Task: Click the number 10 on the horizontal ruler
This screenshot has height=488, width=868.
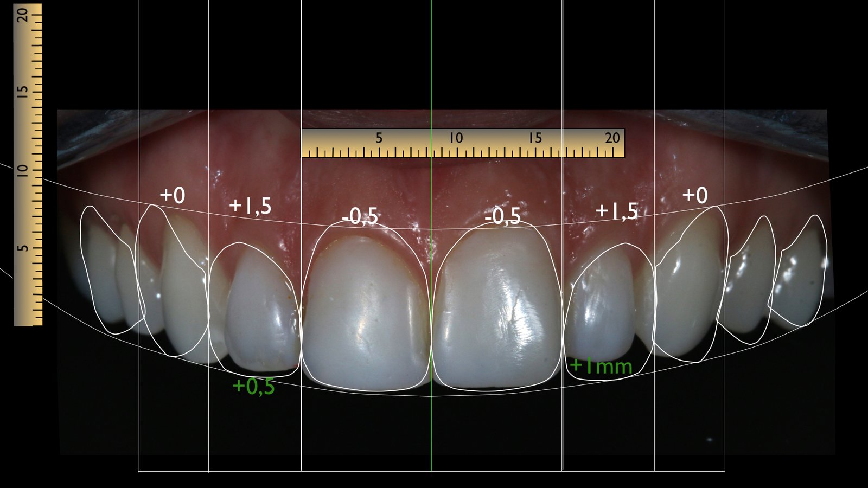Action: click(x=456, y=138)
